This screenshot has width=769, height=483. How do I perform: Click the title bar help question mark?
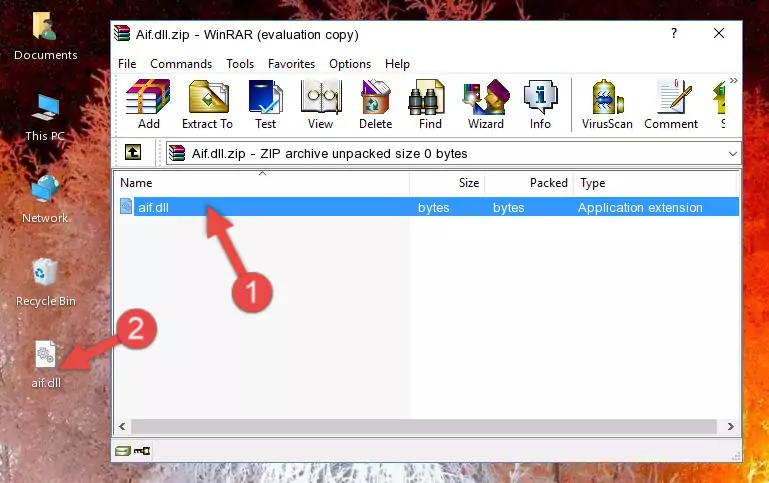[674, 33]
